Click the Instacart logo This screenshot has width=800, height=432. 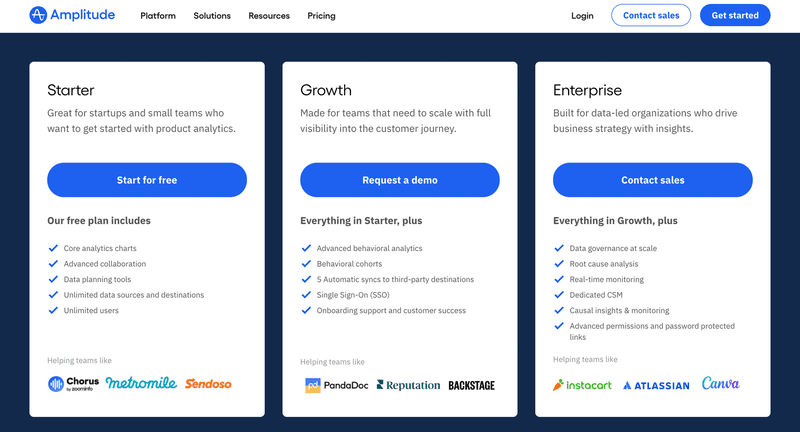point(582,384)
